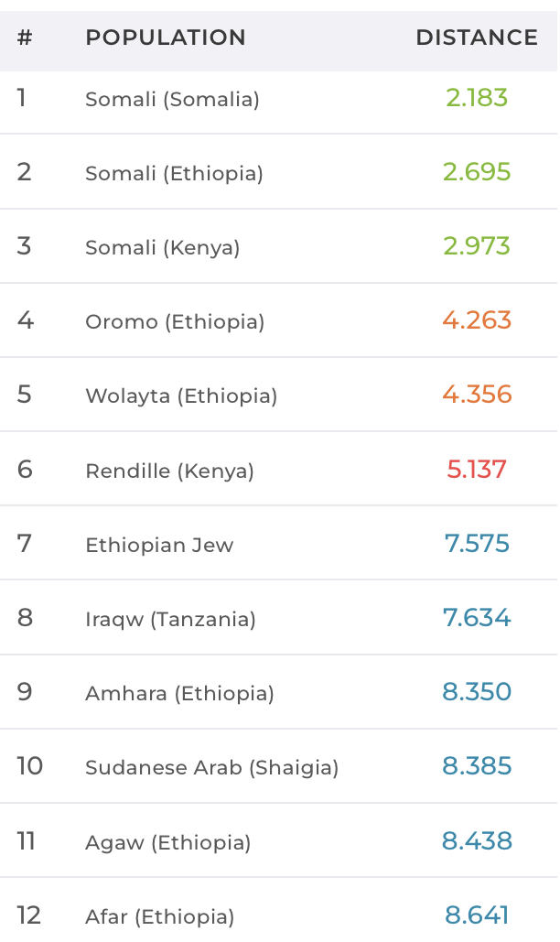Click the green distance value 2.183
The width and height of the screenshot is (560, 942).
(477, 98)
